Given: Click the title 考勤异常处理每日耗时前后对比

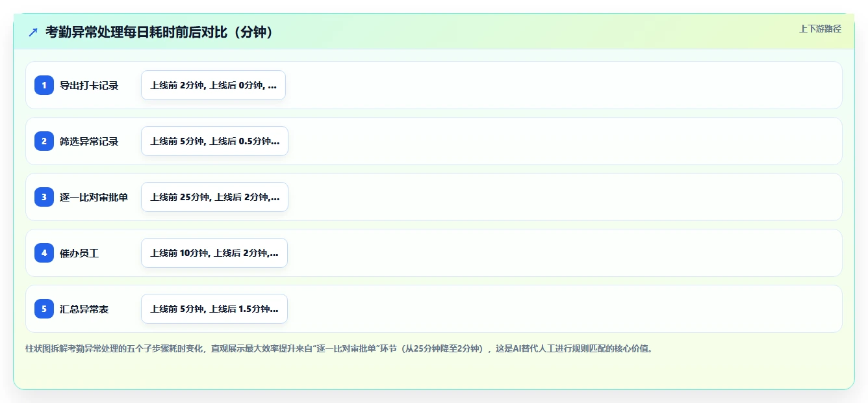Looking at the screenshot, I should [x=160, y=32].
